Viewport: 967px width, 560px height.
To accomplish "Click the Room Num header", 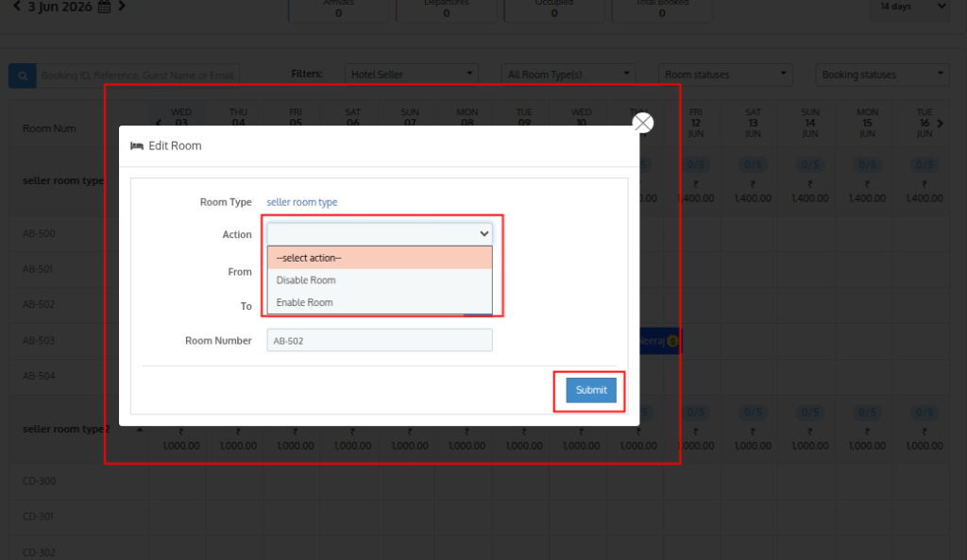I will [x=49, y=128].
